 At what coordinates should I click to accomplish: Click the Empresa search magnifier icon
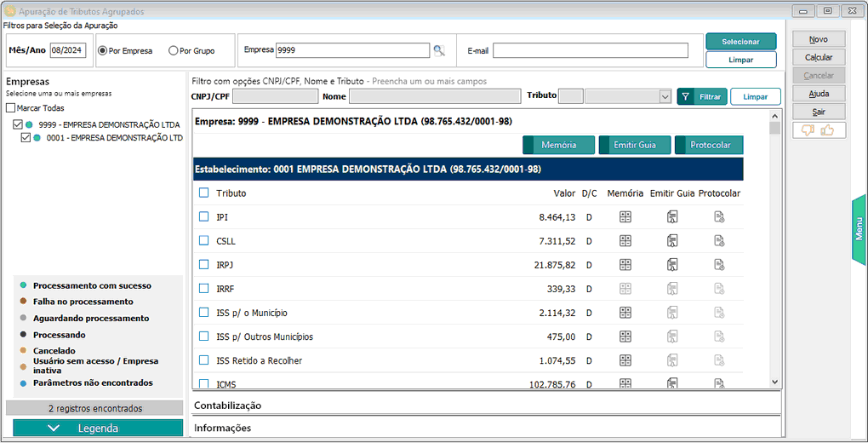click(x=439, y=50)
